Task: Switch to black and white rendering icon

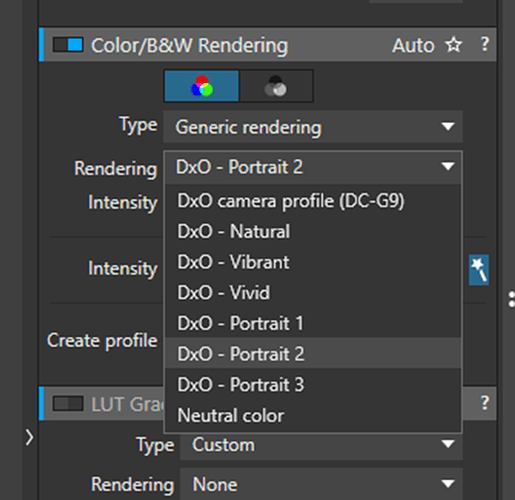Action: coord(276,86)
